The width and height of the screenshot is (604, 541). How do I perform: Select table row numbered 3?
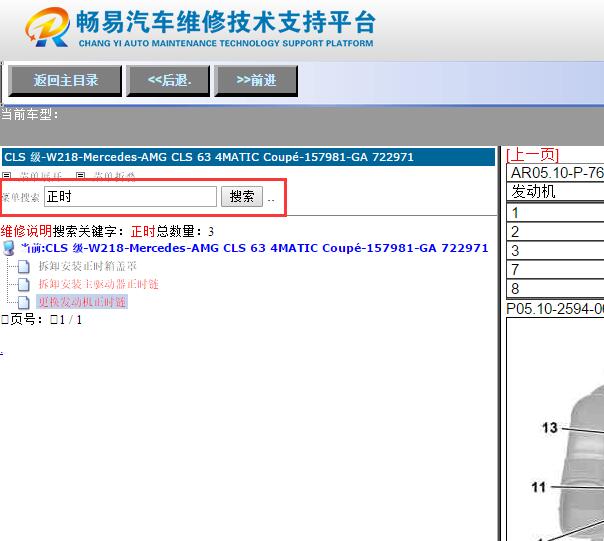click(x=555, y=251)
